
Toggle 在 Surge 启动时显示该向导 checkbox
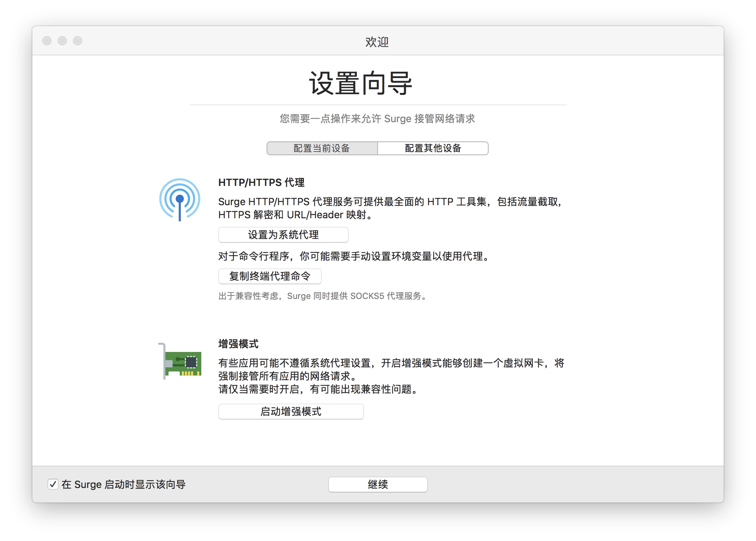click(x=53, y=484)
